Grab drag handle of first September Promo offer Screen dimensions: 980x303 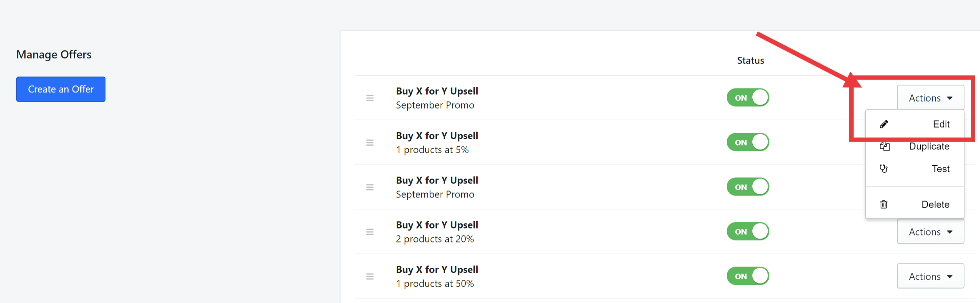click(370, 98)
